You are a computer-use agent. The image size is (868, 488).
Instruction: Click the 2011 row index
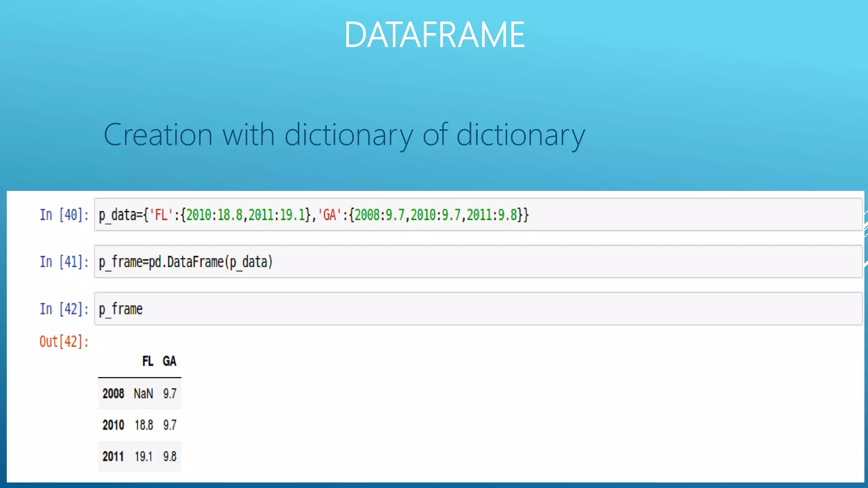point(113,457)
